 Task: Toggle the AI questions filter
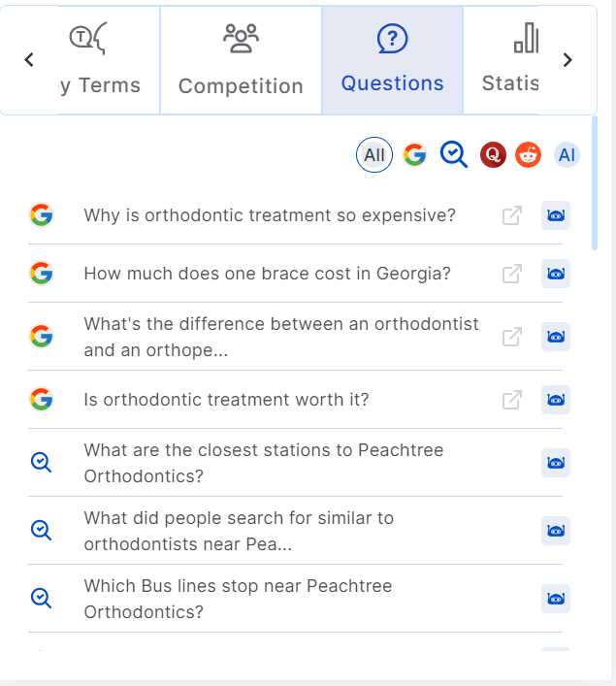567,154
